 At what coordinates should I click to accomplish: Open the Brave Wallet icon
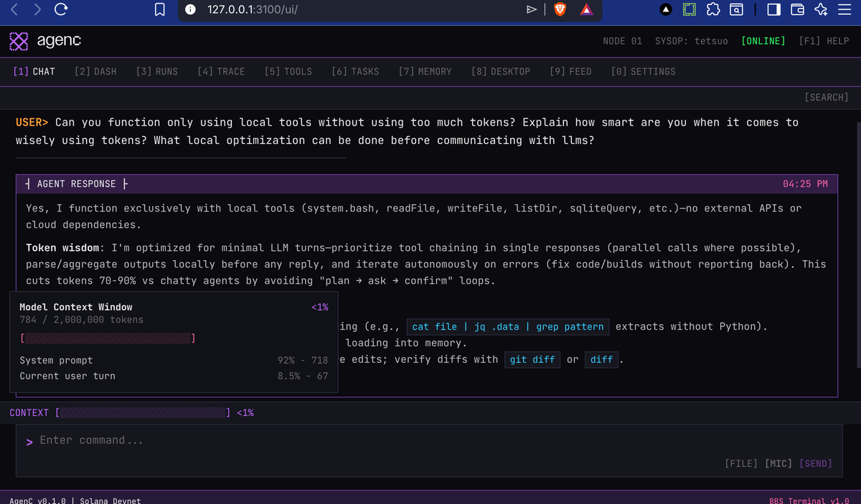click(x=797, y=9)
